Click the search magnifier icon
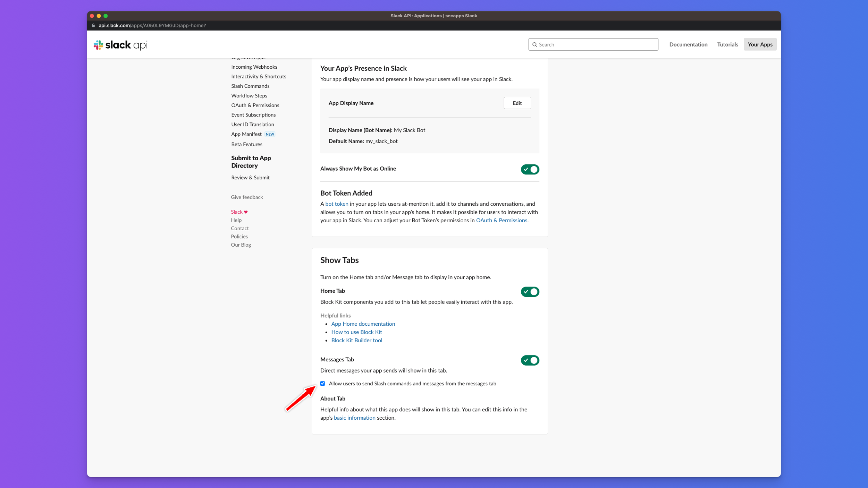This screenshot has width=868, height=488. pyautogui.click(x=534, y=44)
